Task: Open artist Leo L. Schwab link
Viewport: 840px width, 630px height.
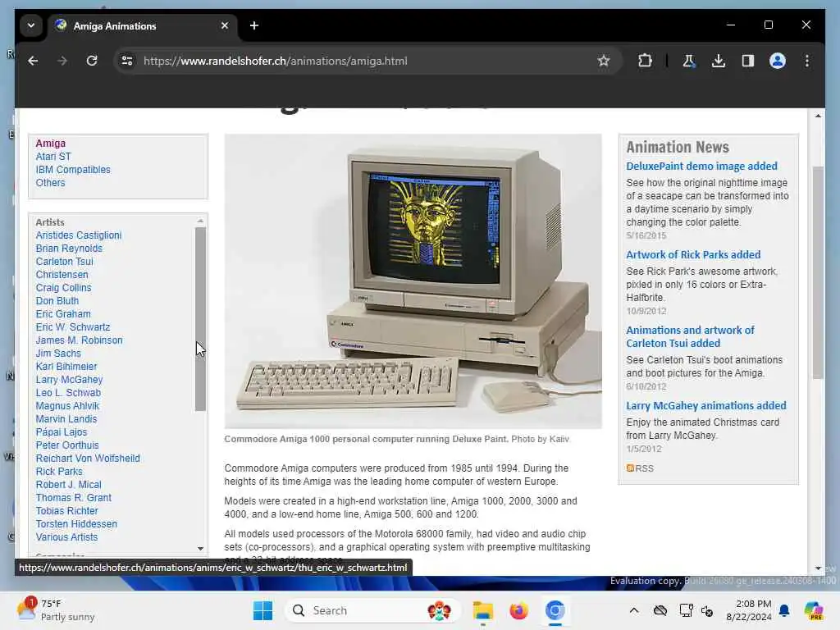Action: (x=68, y=393)
